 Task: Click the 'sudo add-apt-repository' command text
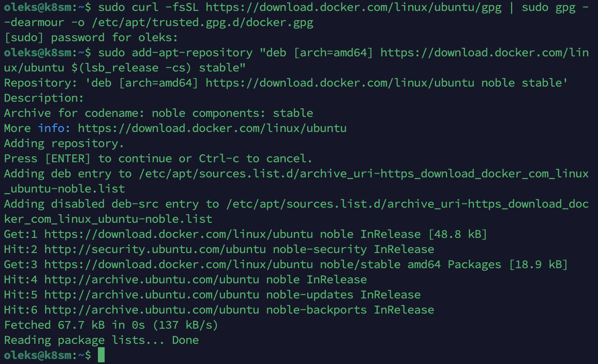pyautogui.click(x=175, y=53)
